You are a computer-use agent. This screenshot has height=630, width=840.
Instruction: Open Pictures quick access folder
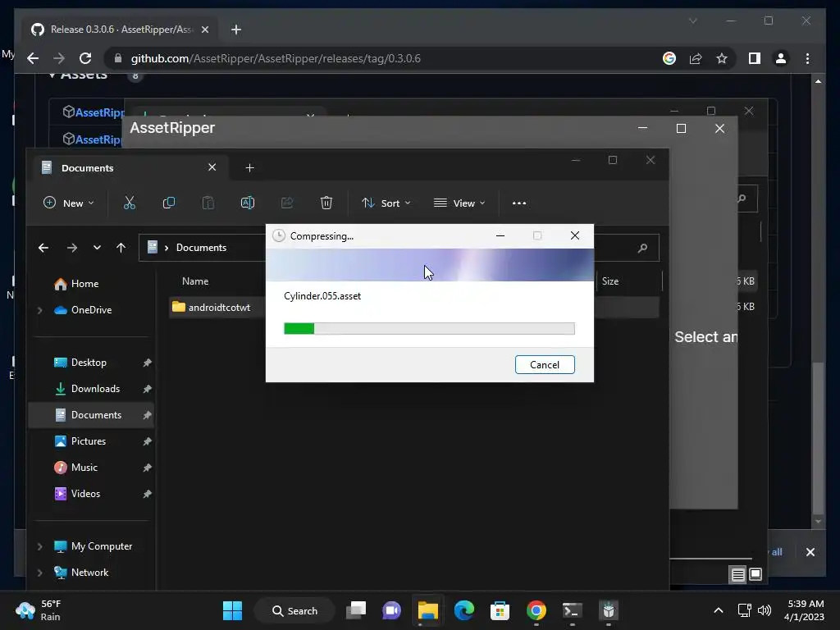89,441
